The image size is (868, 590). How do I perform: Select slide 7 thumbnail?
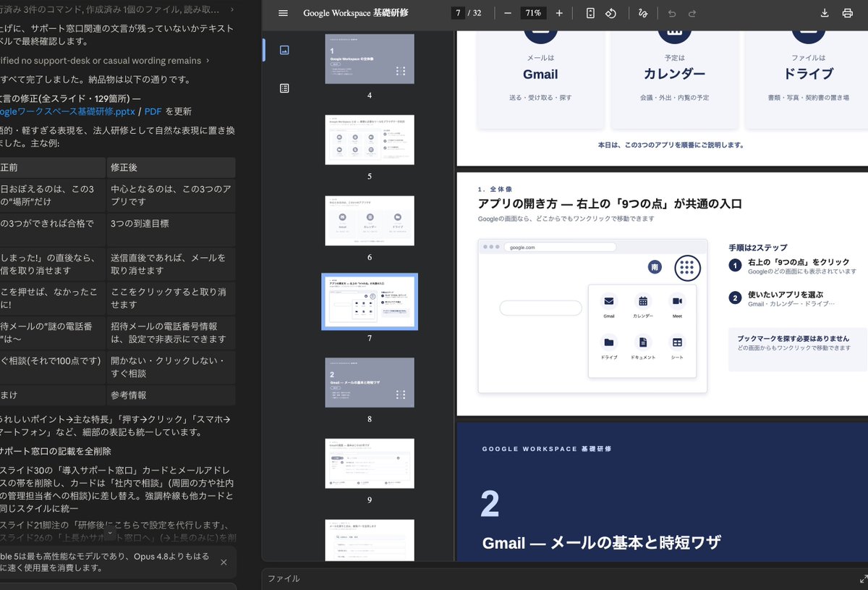coord(370,301)
